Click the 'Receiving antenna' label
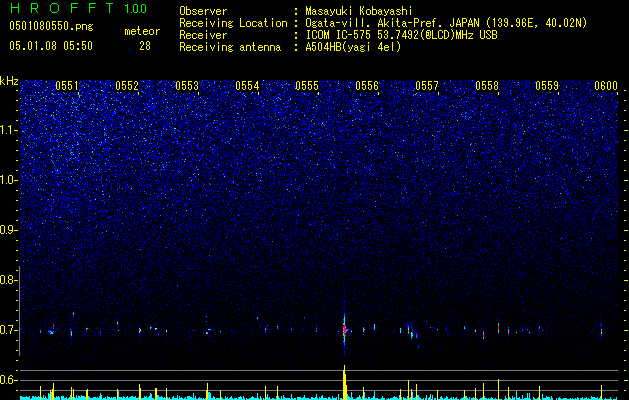 (x=230, y=47)
